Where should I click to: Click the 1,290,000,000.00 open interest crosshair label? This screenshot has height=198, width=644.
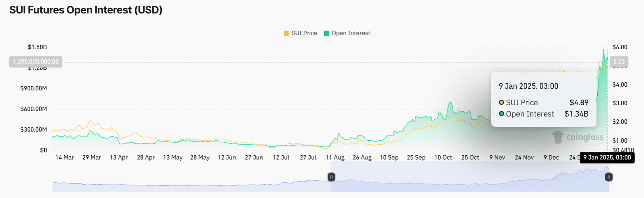click(36, 62)
